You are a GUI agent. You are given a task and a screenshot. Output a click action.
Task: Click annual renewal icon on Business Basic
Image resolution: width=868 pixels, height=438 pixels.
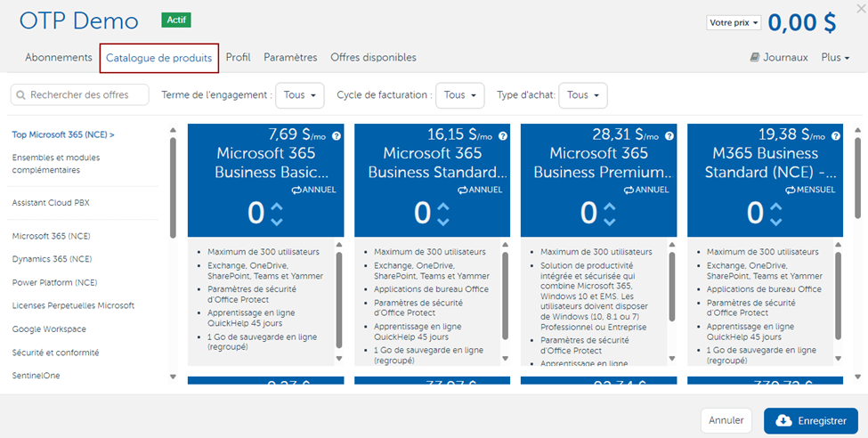click(296, 190)
